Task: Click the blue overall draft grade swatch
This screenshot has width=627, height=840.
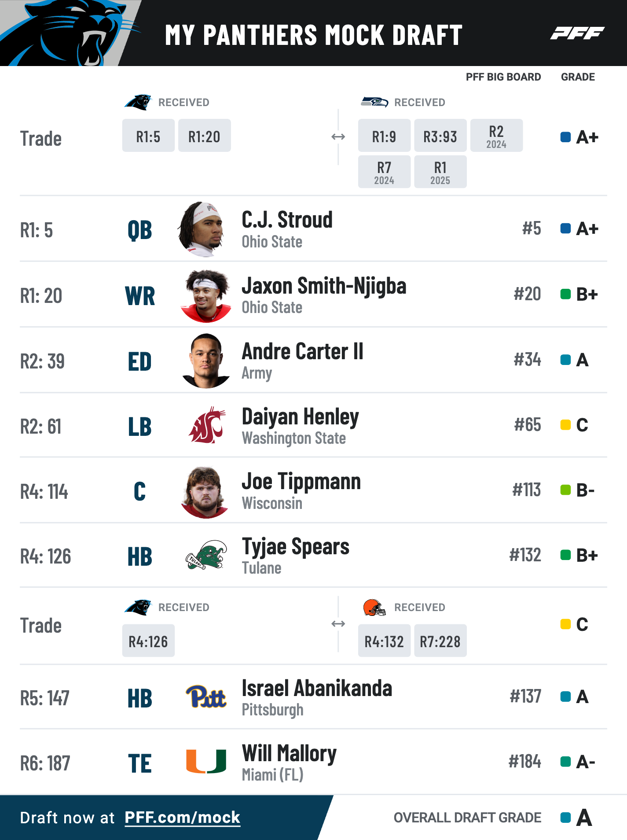Action: (565, 818)
